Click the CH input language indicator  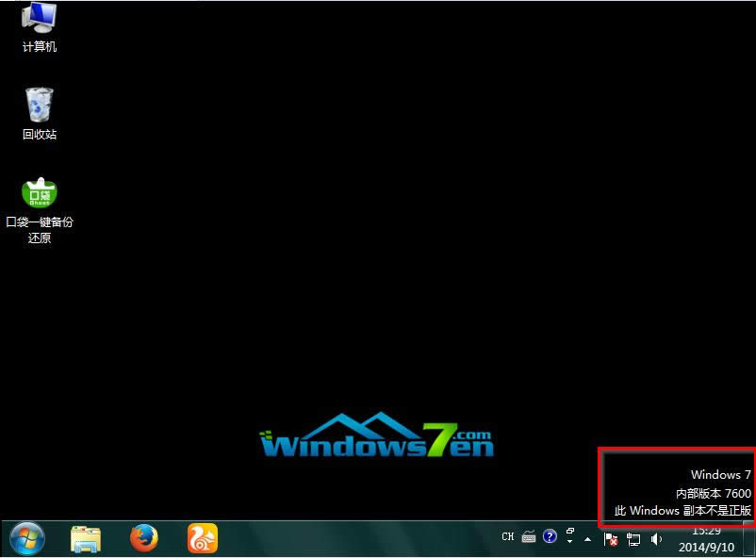(x=508, y=536)
